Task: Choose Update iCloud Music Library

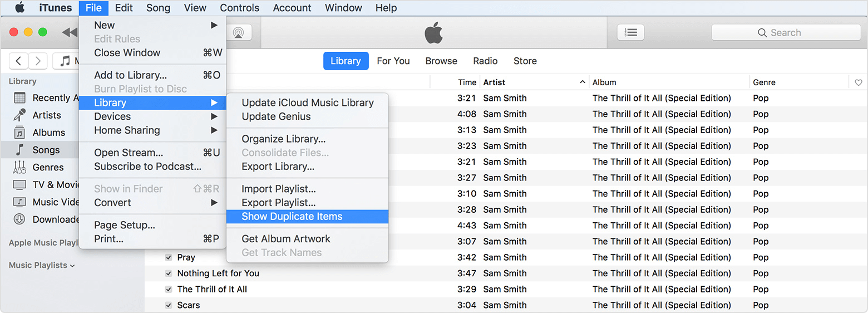Action: (x=307, y=102)
